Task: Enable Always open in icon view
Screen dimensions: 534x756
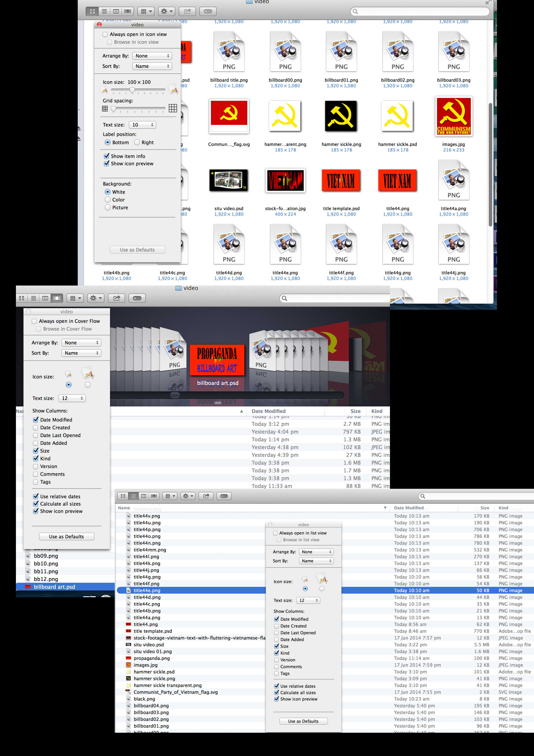Action: coord(105,34)
